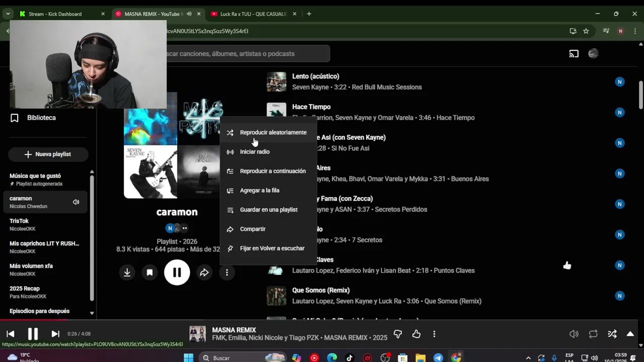
Task: Select Reproducir aleatoriamente
Action: pos(268,133)
